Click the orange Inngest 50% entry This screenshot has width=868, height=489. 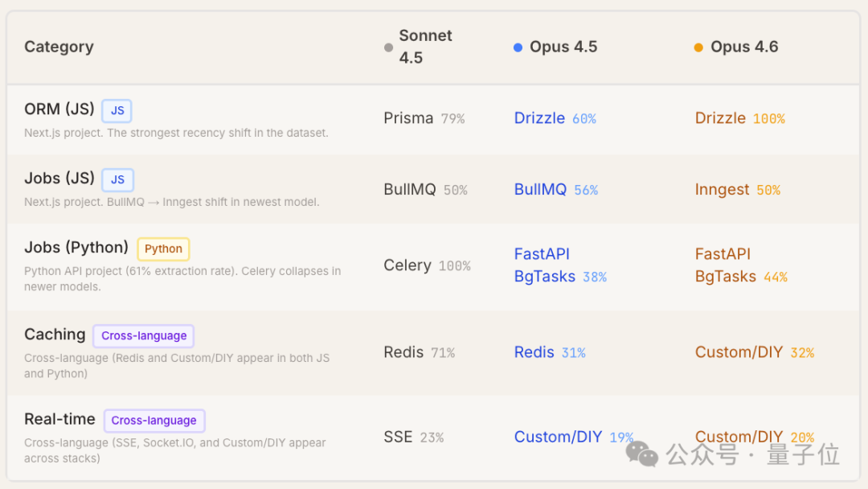click(x=737, y=190)
